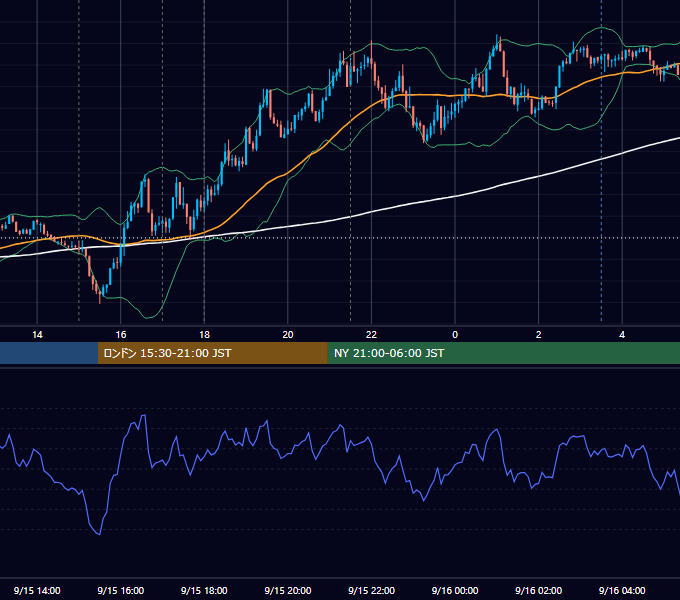Click the '4' hour label on price chart axis
Image resolution: width=680 pixels, height=600 pixels.
(x=622, y=335)
